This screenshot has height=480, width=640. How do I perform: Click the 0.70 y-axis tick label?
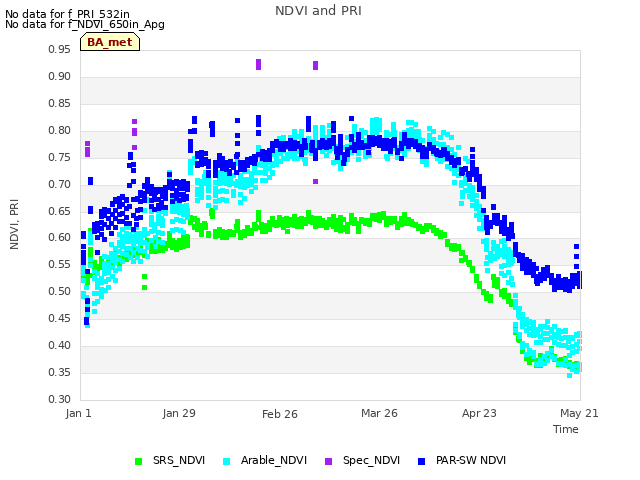60,184
